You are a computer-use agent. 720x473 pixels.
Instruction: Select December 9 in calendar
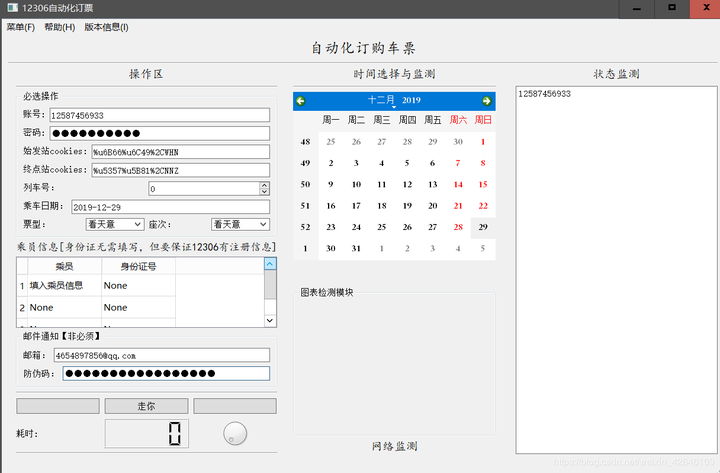331,184
